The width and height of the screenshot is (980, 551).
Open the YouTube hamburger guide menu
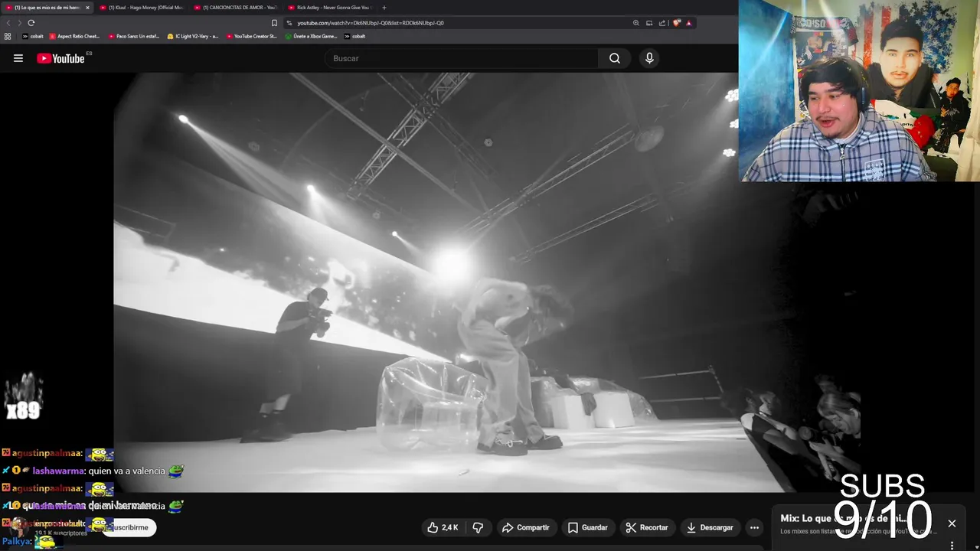(x=18, y=58)
